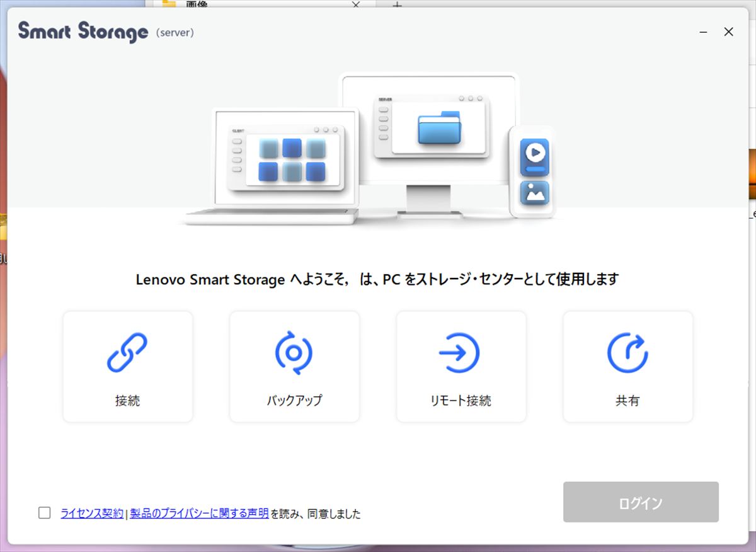Click the リモート接続 text label
Image resolution: width=756 pixels, height=552 pixels.
pyautogui.click(x=460, y=401)
